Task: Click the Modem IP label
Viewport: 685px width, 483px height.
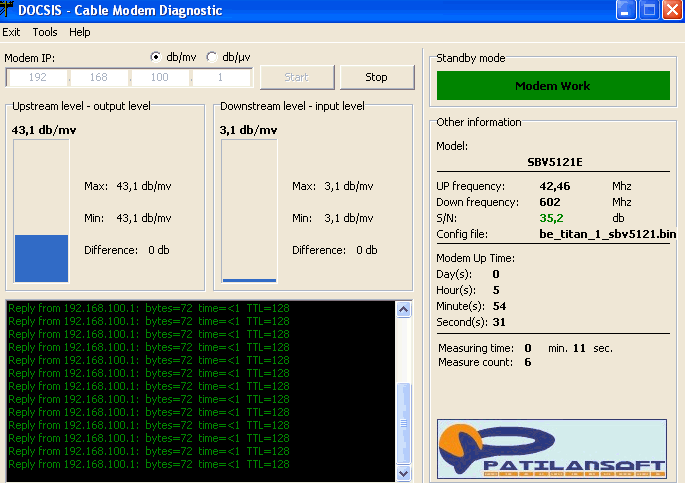Action: coord(30,58)
